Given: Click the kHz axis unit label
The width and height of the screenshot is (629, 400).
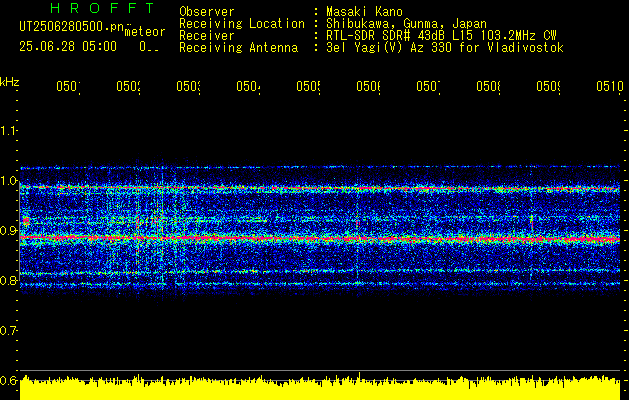Looking at the screenshot, I should coord(10,82).
